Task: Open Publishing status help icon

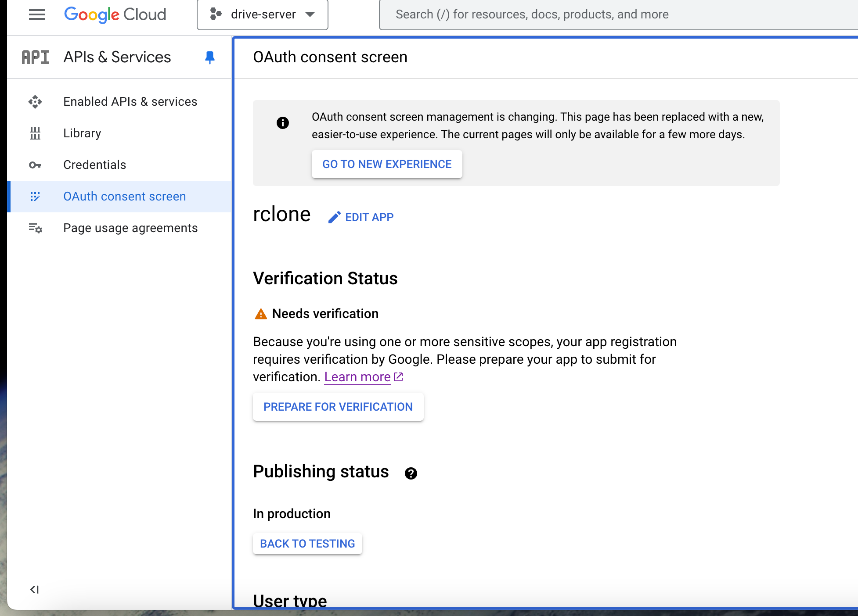Action: tap(411, 473)
